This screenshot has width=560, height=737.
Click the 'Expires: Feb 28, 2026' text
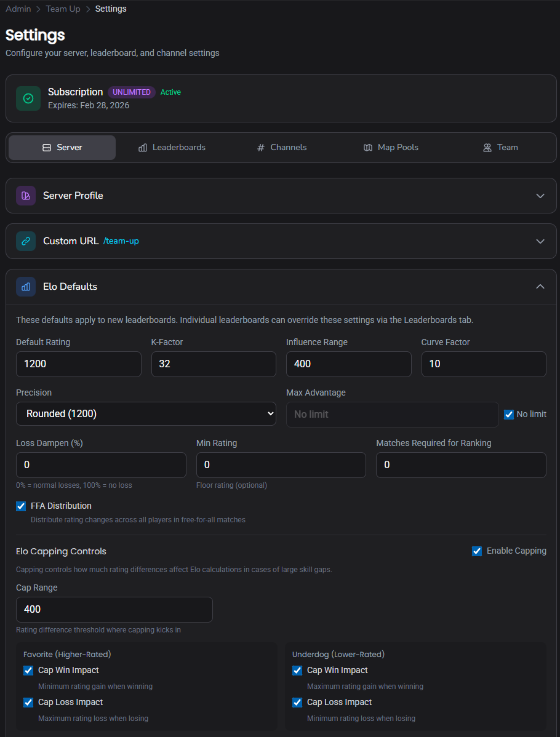click(x=89, y=105)
